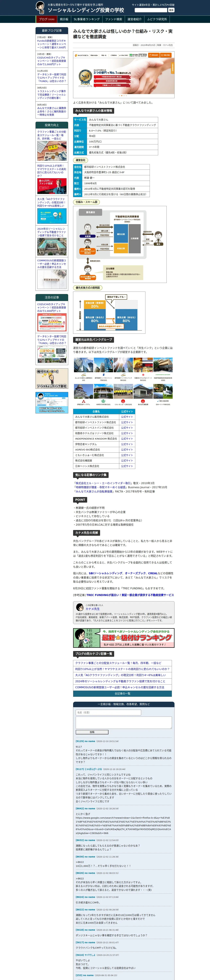Image resolution: width=210 pixels, height=980 pixels.
Task: Open 公式サイト for 都市綜研インベストファンド株式会社
Action: tap(127, 422)
